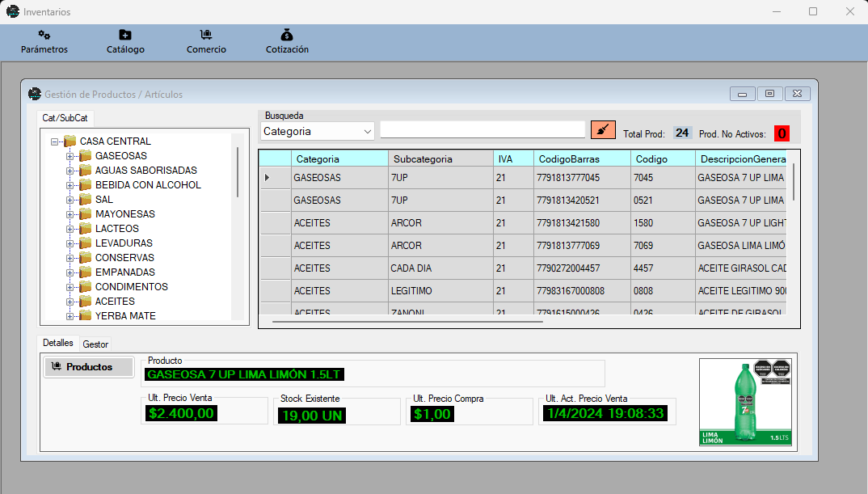Maximize the Gestión de Productos window
The image size is (868, 494).
[769, 94]
